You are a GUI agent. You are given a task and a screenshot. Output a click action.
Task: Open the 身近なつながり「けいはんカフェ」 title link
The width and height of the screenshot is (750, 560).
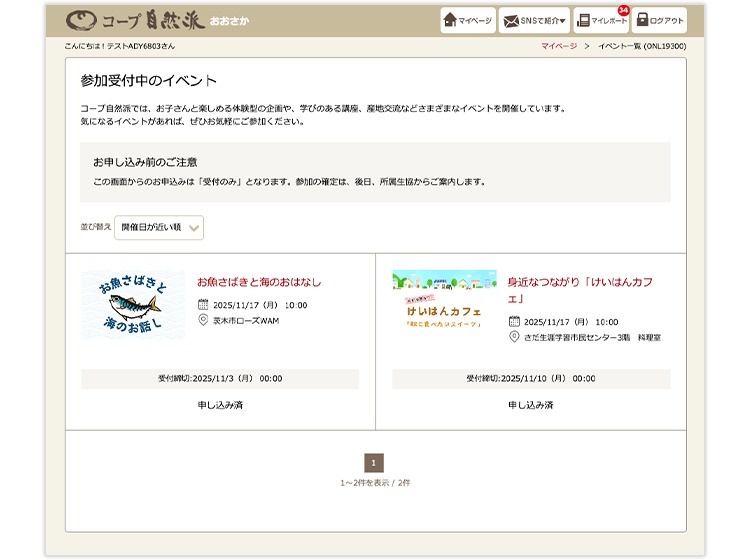pos(580,290)
